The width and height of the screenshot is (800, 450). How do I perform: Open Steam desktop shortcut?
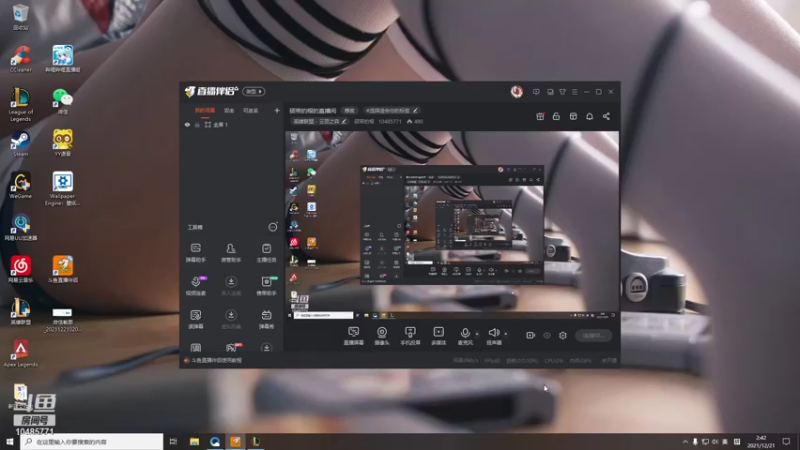pos(20,143)
